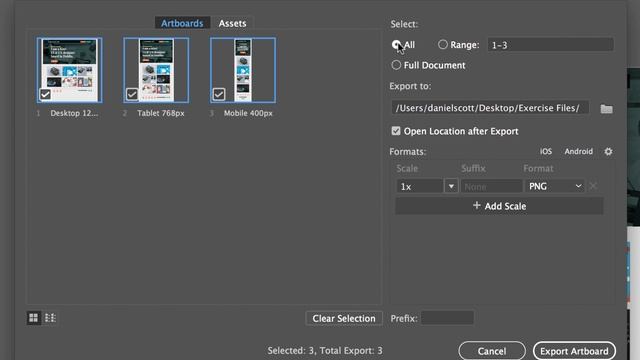Select the Desktop artboard thumbnail
This screenshot has width=640, height=360.
pyautogui.click(x=69, y=70)
